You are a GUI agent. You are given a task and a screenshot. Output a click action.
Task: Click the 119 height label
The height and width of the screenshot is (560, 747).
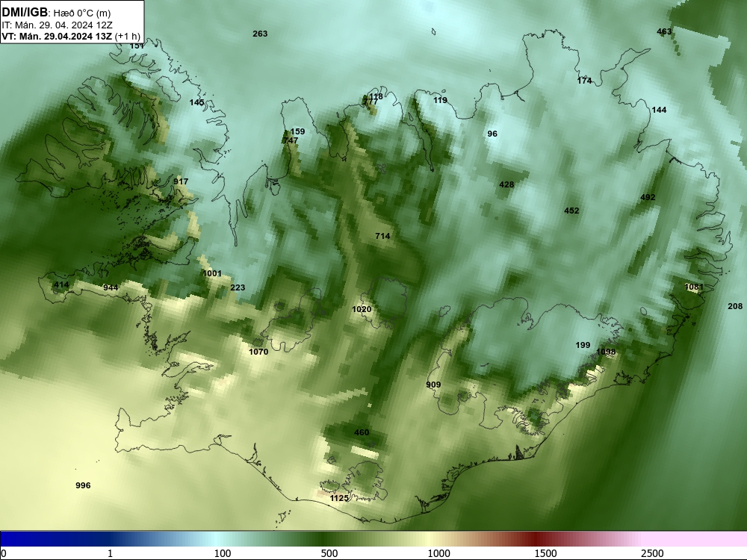point(440,101)
